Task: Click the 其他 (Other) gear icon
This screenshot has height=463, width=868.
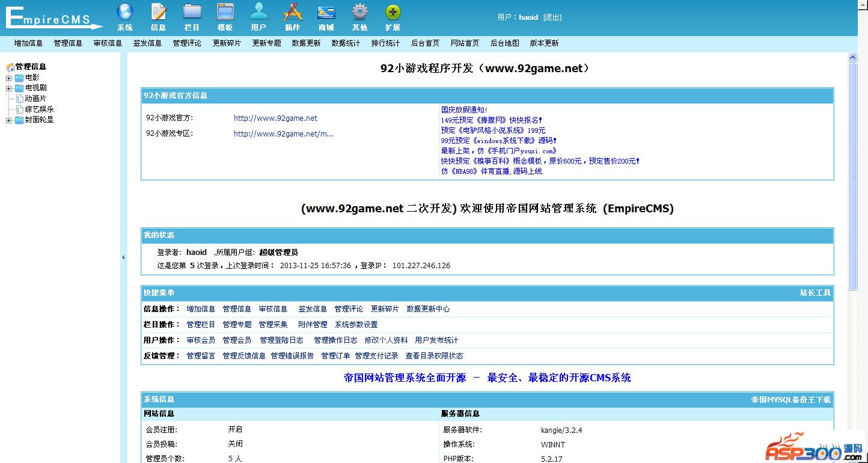Action: tap(359, 13)
